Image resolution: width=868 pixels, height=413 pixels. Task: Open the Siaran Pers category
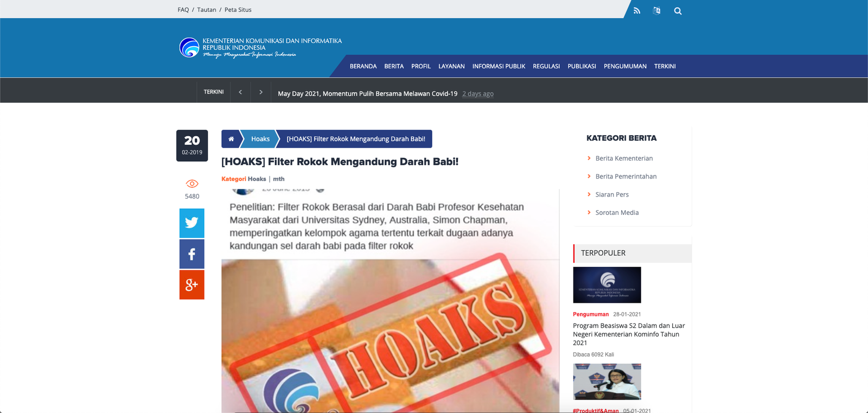[612, 195]
